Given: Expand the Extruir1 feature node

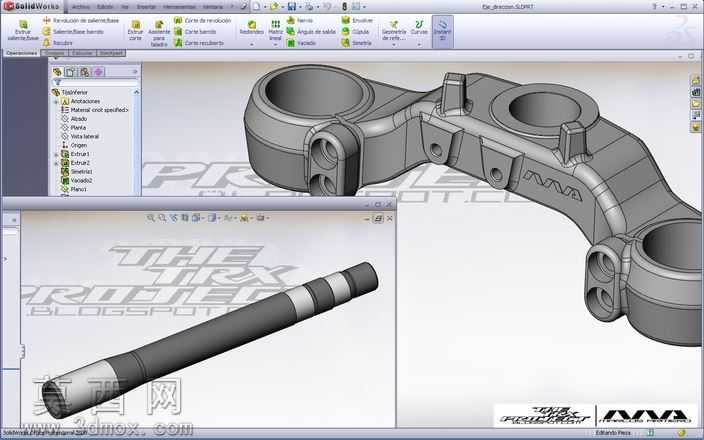Looking at the screenshot, I should pos(56,154).
